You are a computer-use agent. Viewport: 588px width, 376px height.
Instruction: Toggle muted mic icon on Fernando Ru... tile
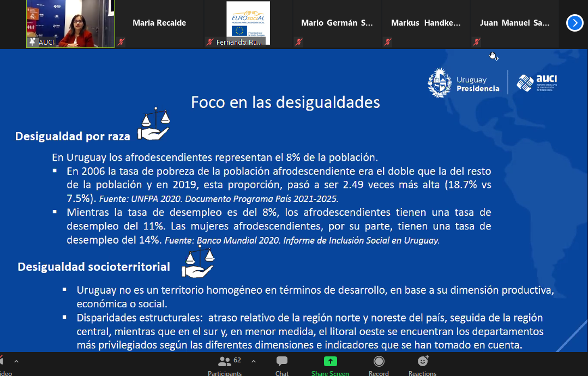click(209, 42)
